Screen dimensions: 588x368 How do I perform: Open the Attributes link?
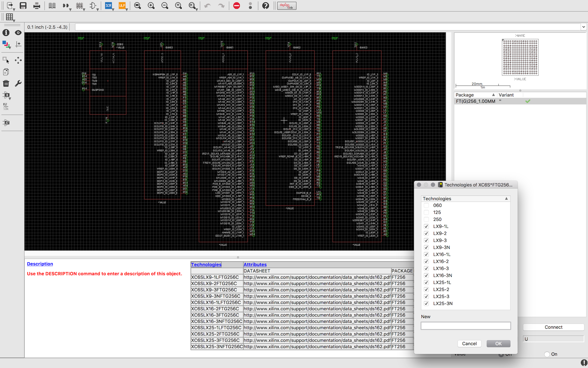pyautogui.click(x=255, y=265)
